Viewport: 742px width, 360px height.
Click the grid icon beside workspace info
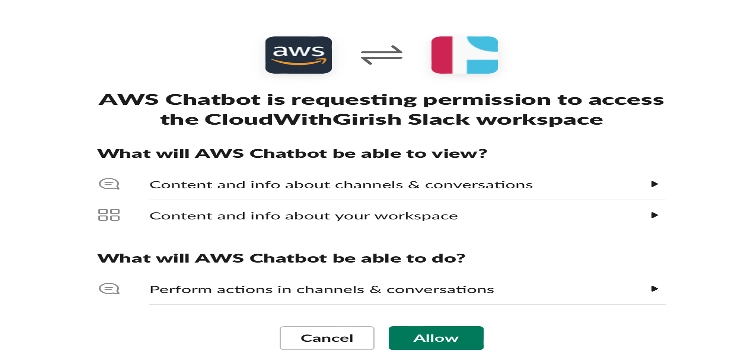tap(109, 215)
